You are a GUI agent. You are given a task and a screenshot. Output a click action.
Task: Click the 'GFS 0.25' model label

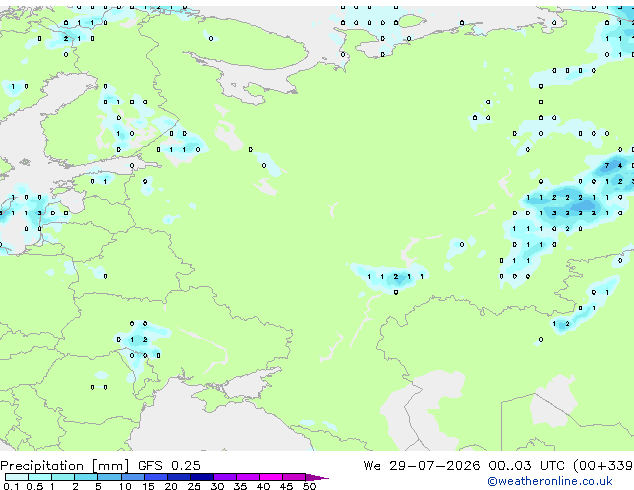click(169, 466)
